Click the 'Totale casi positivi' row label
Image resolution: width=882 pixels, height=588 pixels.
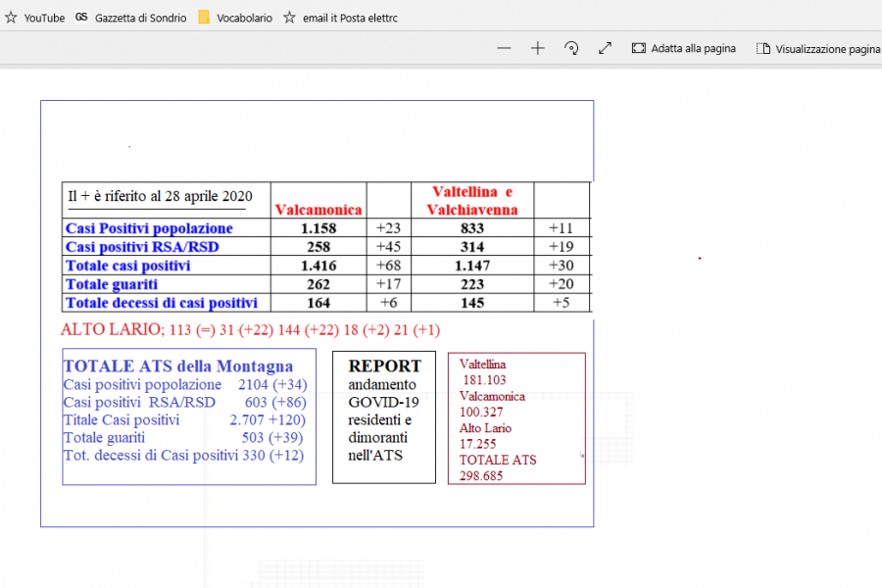(x=128, y=265)
